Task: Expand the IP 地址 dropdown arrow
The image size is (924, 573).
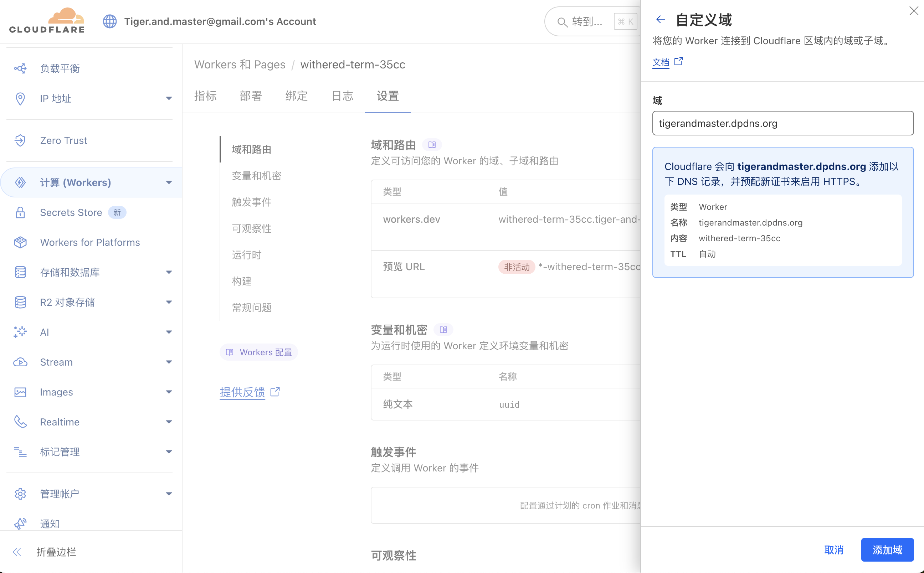Action: coord(169,99)
